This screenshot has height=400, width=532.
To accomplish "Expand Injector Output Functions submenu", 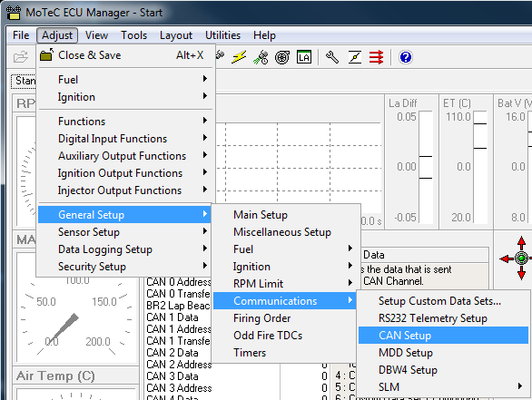I will [125, 190].
